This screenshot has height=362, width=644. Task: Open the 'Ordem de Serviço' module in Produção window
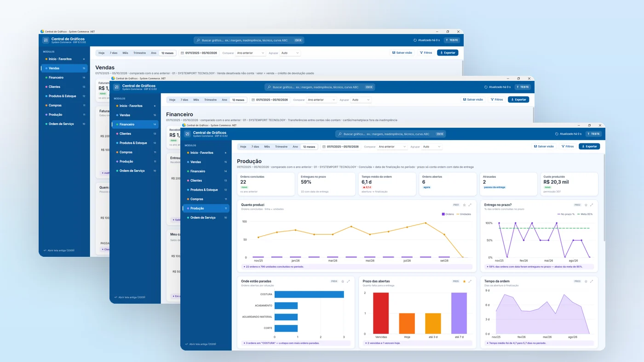point(206,218)
